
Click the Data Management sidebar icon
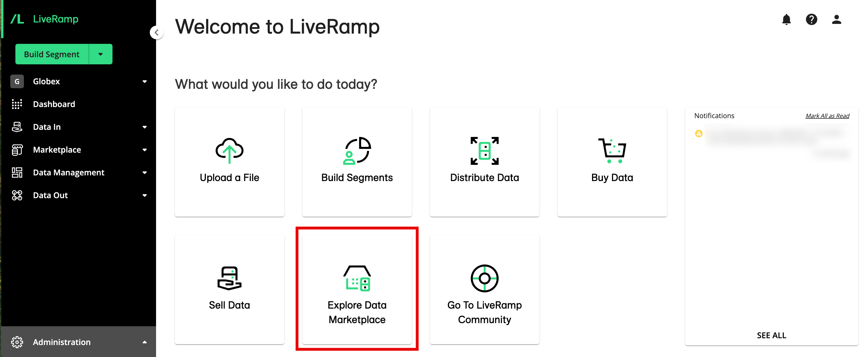tap(17, 173)
